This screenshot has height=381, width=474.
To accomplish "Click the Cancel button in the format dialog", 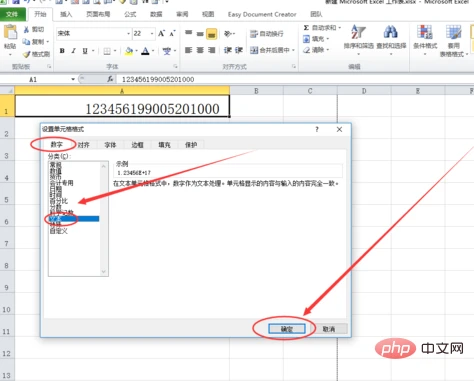I will 329,329.
